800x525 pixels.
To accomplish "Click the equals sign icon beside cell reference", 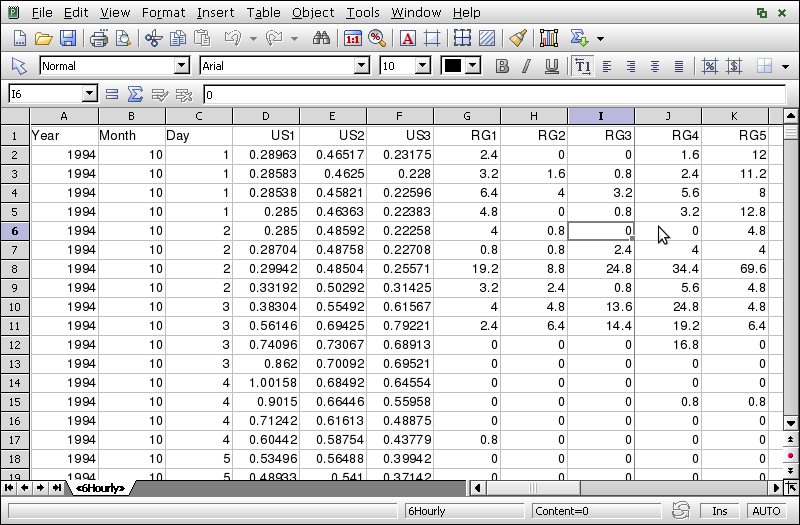I will (x=112, y=94).
